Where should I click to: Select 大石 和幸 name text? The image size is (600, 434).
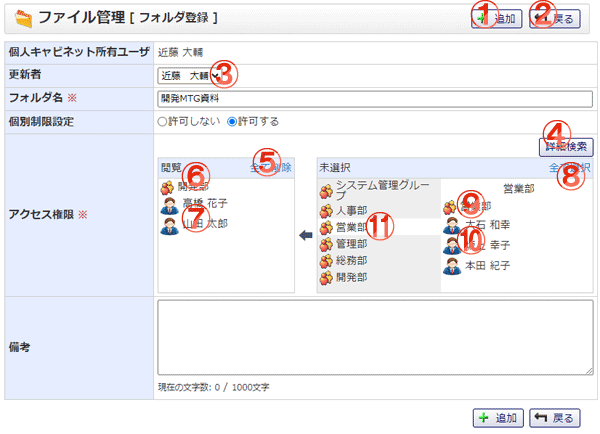[488, 225]
